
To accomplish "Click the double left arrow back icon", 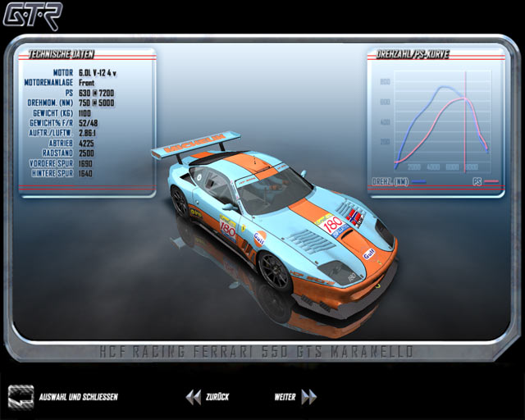I will point(194,397).
